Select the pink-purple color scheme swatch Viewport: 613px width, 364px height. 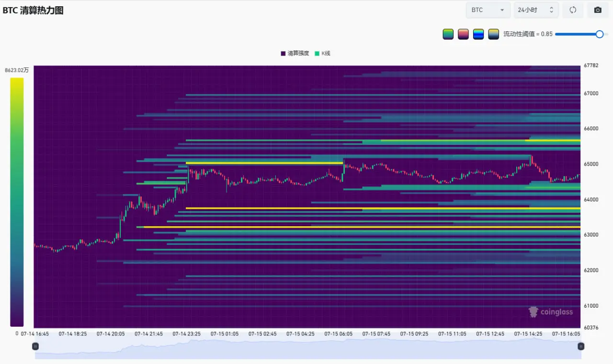point(463,34)
